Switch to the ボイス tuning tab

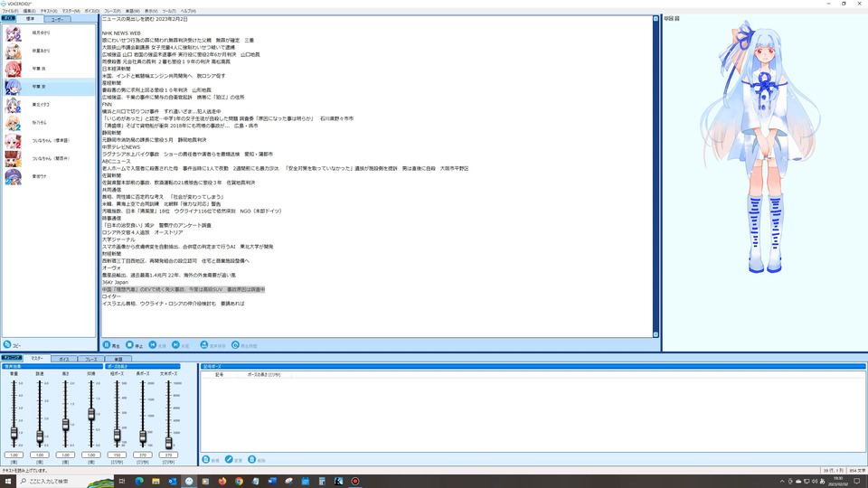pyautogui.click(x=63, y=359)
